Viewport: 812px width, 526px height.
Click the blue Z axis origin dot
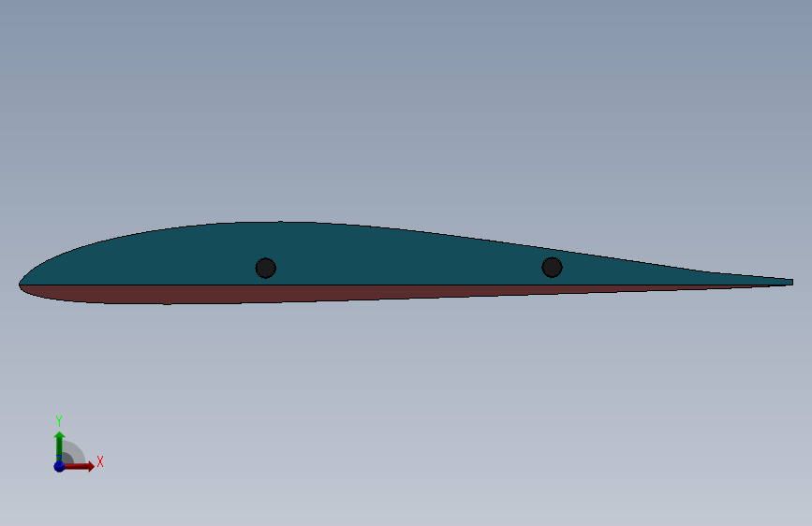coord(59,466)
